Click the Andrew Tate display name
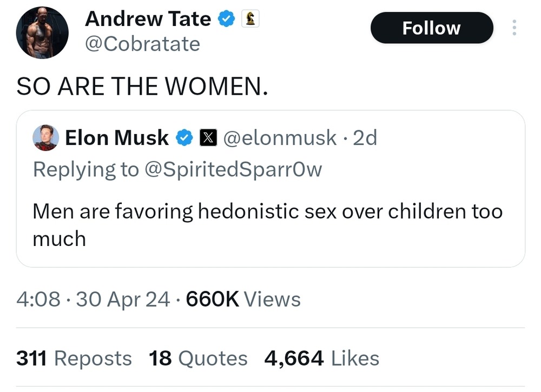This screenshot has width=541, height=392. [148, 19]
